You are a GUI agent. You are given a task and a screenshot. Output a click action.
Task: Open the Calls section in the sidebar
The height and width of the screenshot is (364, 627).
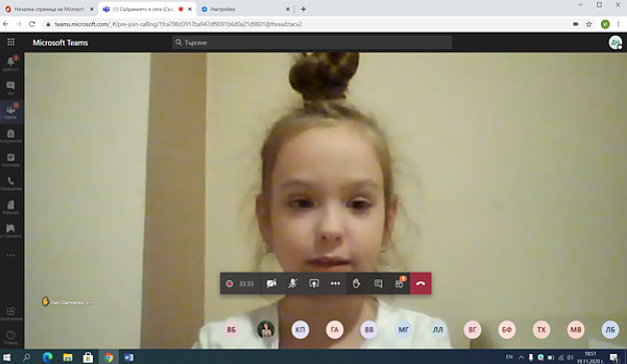11,183
